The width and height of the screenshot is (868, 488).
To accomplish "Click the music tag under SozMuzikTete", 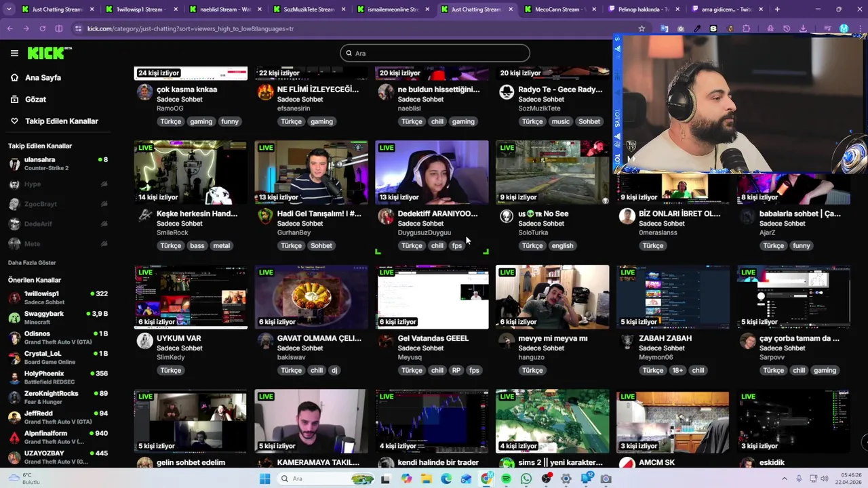I will [x=560, y=121].
